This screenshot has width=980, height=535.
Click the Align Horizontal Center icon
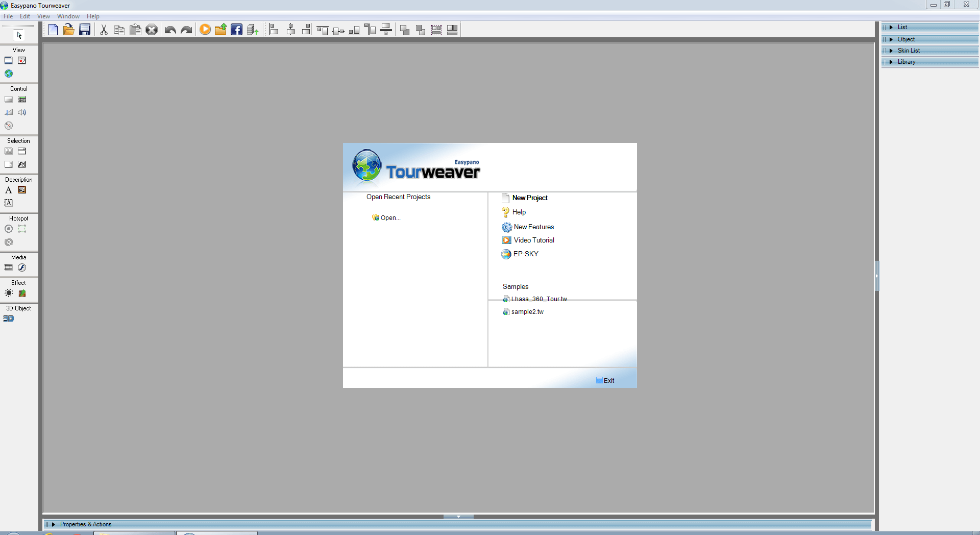290,30
